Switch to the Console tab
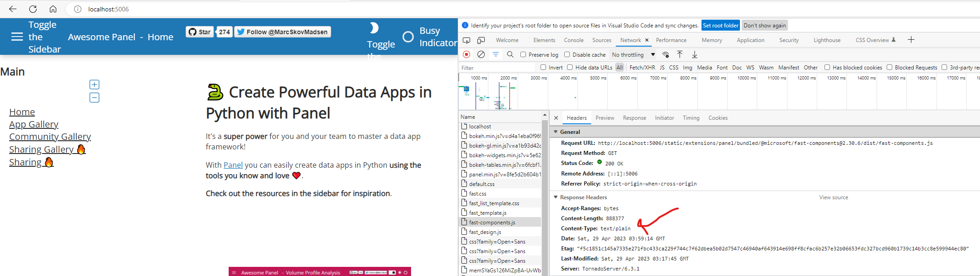980x276 pixels. click(573, 40)
